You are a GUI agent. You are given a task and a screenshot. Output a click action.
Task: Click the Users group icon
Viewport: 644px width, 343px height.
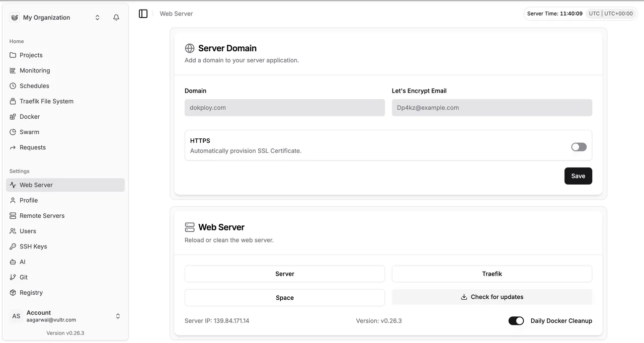tap(13, 231)
